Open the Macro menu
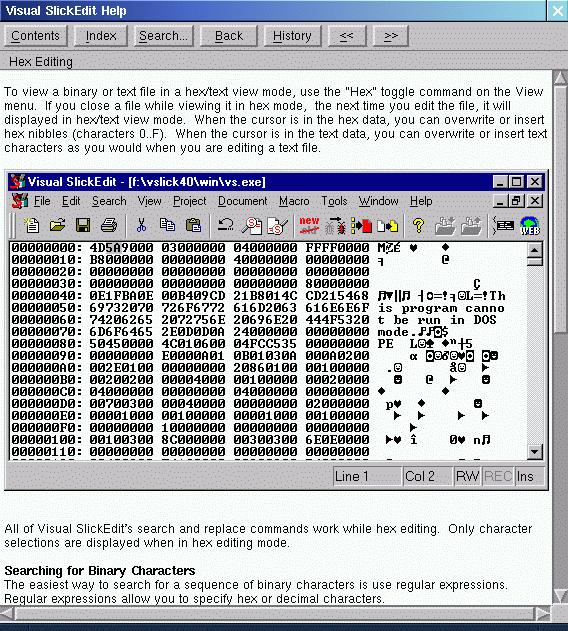Image resolution: width=568 pixels, height=631 pixels. pos(294,201)
